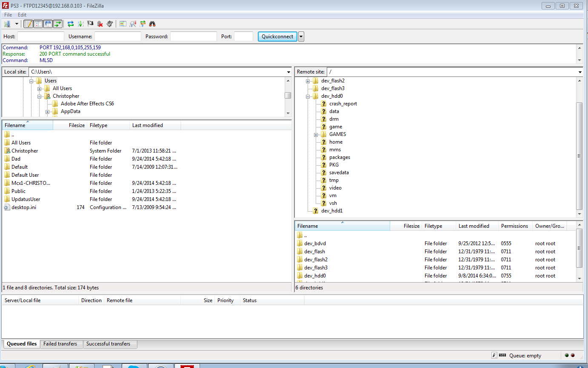Click the Username input field

point(118,37)
